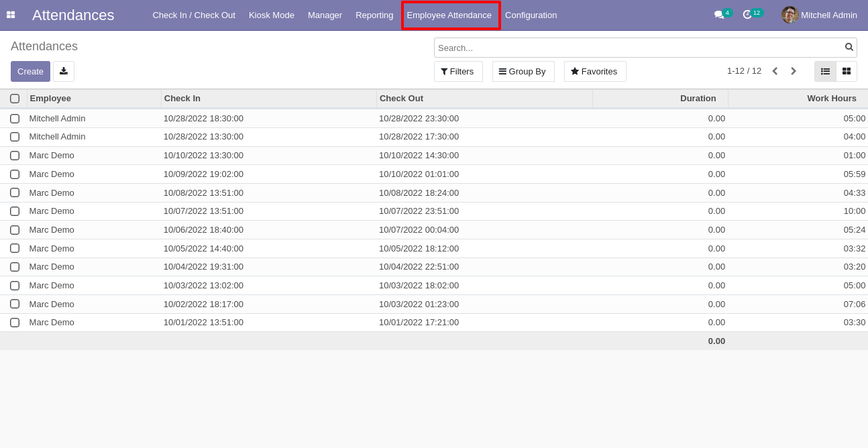This screenshot has width=868, height=448.
Task: Go to next page arrow
Action: tap(793, 71)
